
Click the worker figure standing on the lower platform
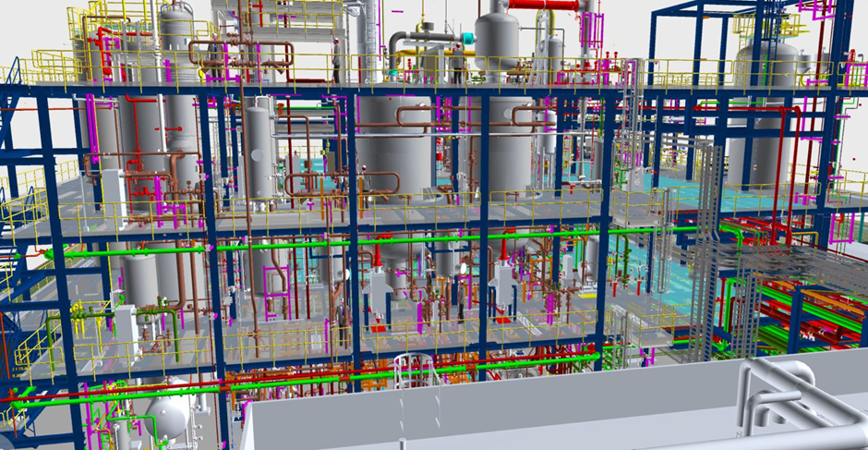[x=462, y=302]
